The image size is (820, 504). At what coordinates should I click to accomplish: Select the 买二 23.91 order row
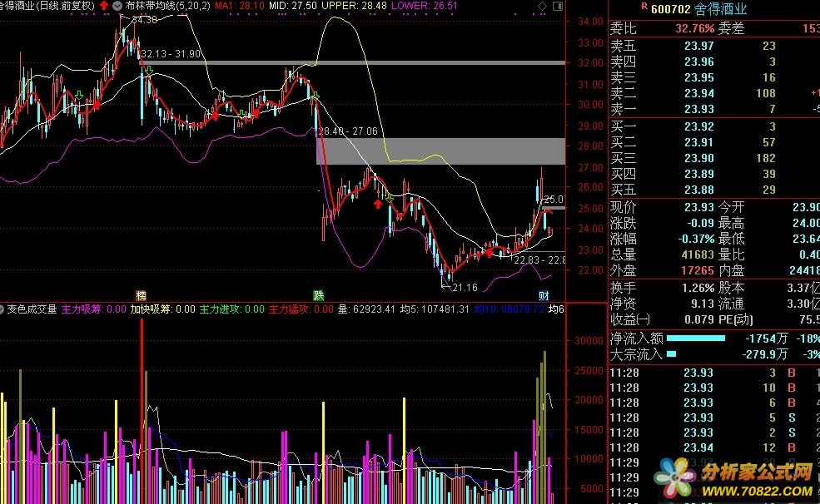[x=714, y=142]
